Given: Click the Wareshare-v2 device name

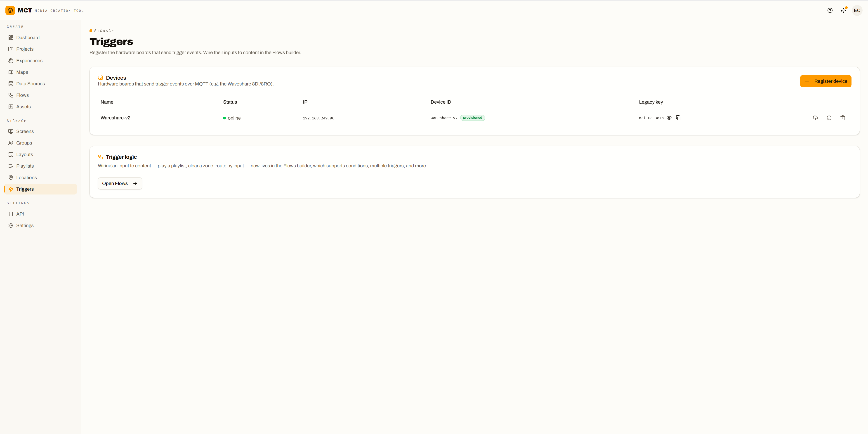Looking at the screenshot, I should pyautogui.click(x=115, y=118).
